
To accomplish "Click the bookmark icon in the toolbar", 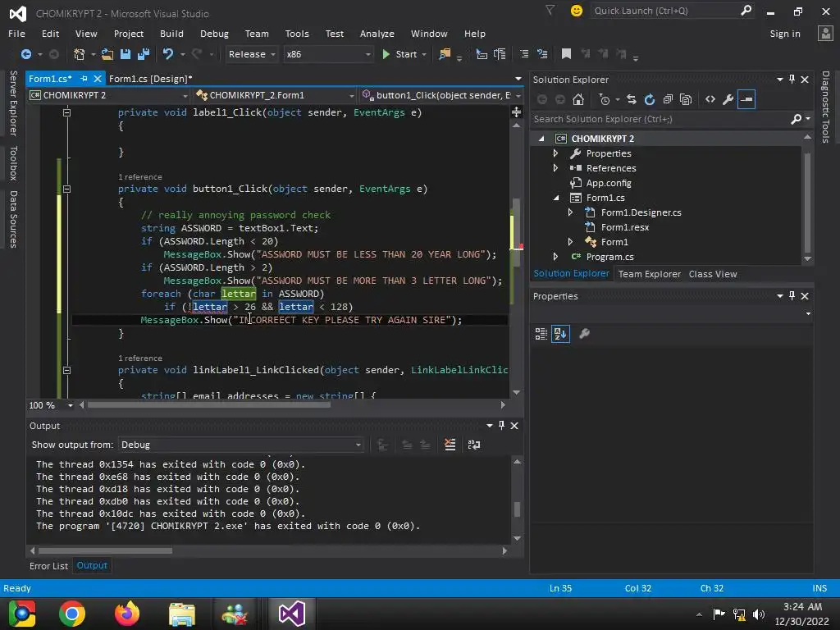I will coord(566,54).
